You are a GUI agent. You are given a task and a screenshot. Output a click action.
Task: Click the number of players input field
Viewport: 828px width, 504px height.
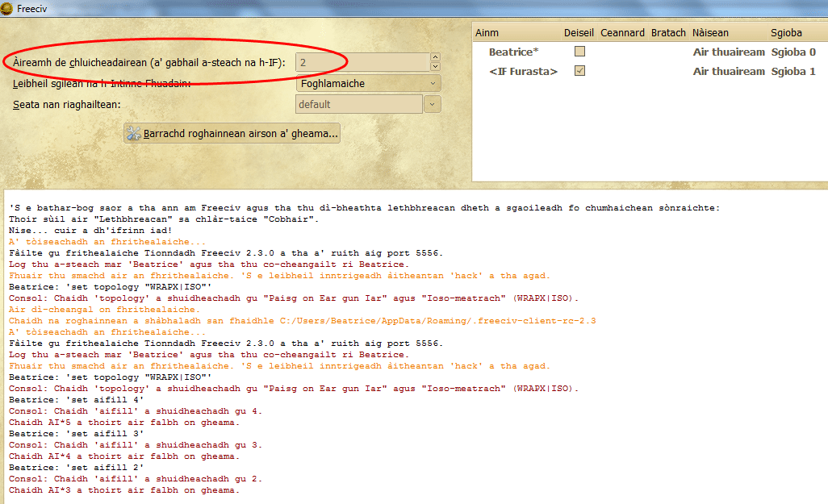tap(362, 62)
